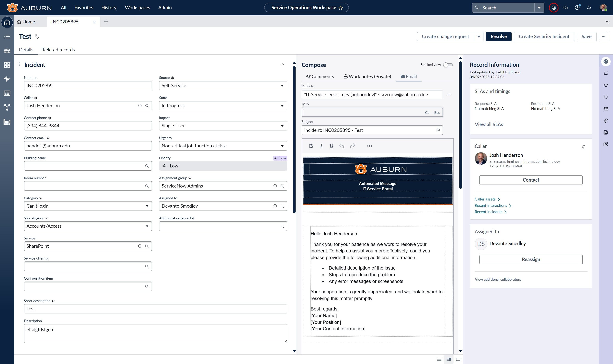Image resolution: width=613 pixels, height=364 pixels.
Task: Open the State dropdown showing In Progress
Action: 223,106
